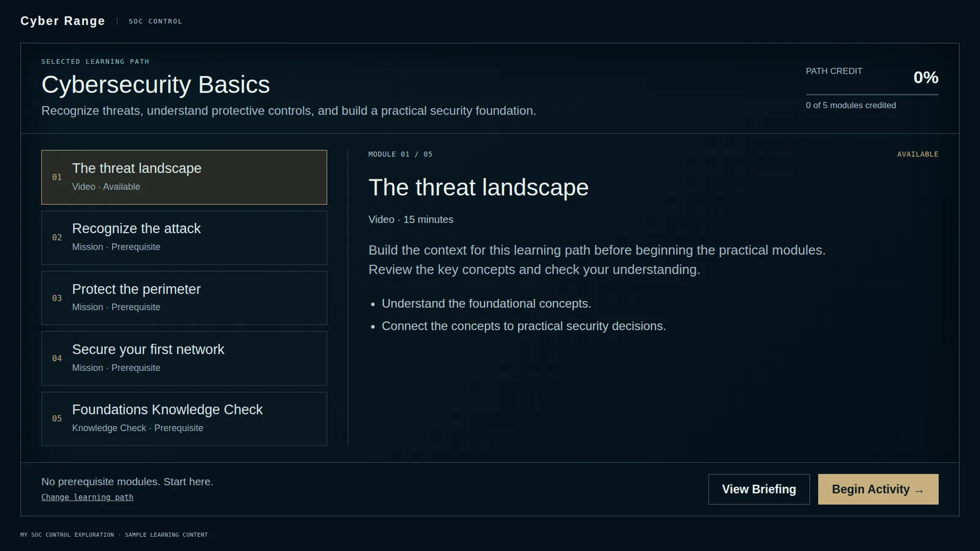
Task: Click 'No prerequisite modules. Start here.' text
Action: pyautogui.click(x=127, y=482)
